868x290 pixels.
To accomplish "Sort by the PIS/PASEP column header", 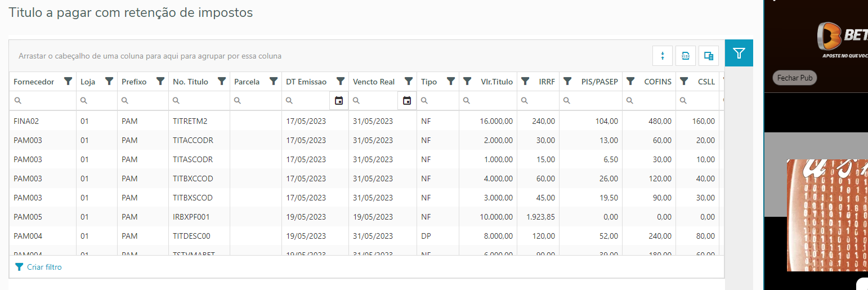I will (599, 82).
